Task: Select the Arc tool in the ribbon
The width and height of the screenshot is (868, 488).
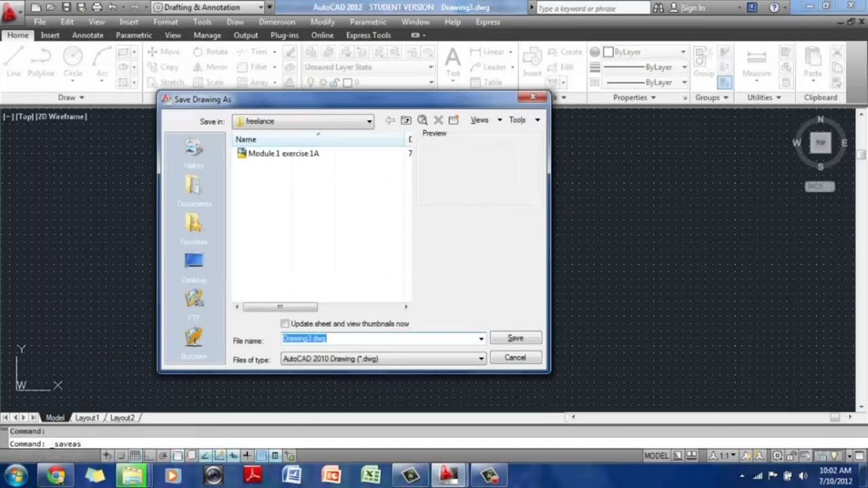Action: tap(102, 62)
